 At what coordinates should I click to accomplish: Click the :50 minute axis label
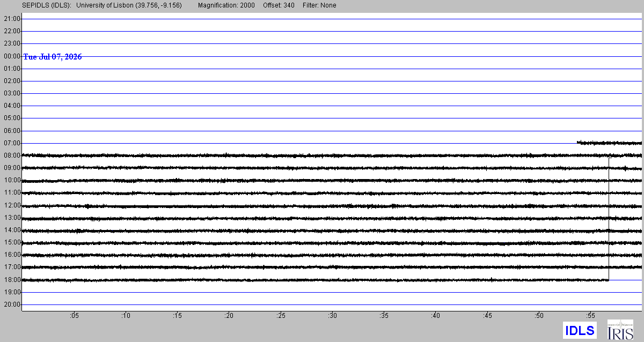point(539,316)
